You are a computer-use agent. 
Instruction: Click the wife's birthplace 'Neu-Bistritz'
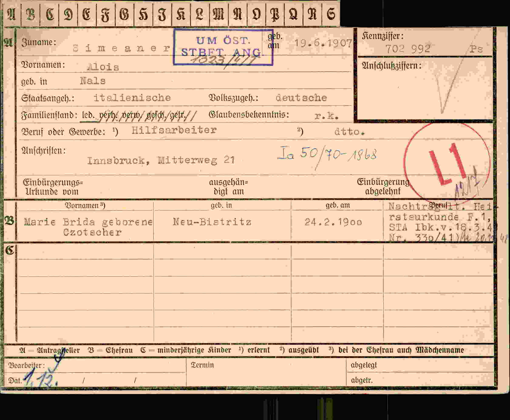(x=212, y=222)
